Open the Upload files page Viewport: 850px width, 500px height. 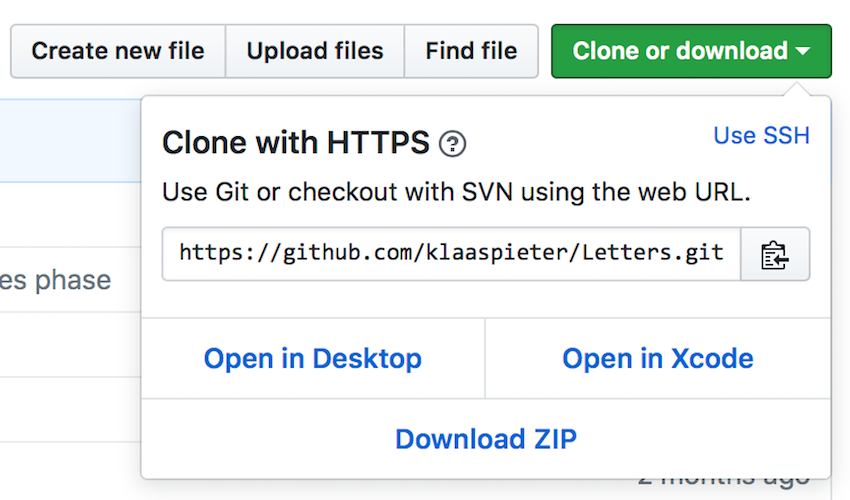point(315,51)
